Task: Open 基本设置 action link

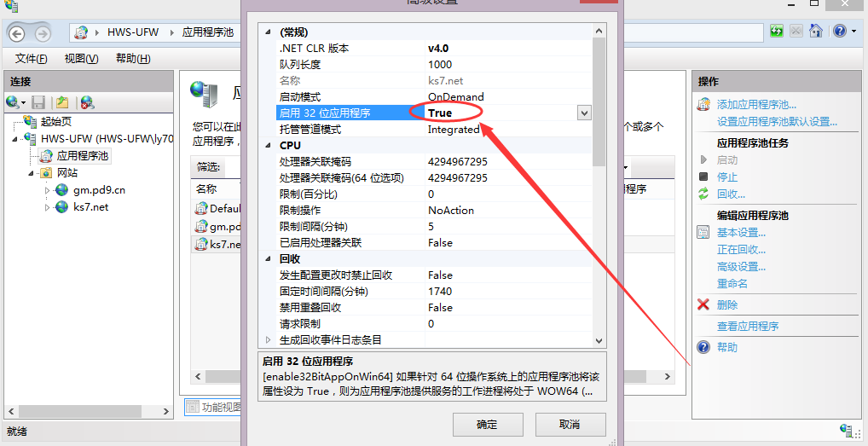Action: pyautogui.click(x=741, y=233)
